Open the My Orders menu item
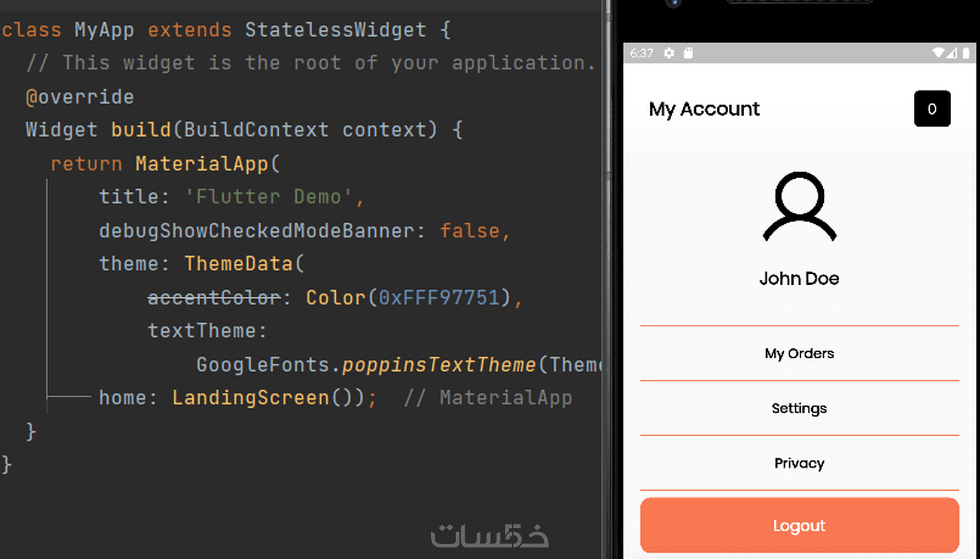This screenshot has width=980, height=559. point(799,353)
